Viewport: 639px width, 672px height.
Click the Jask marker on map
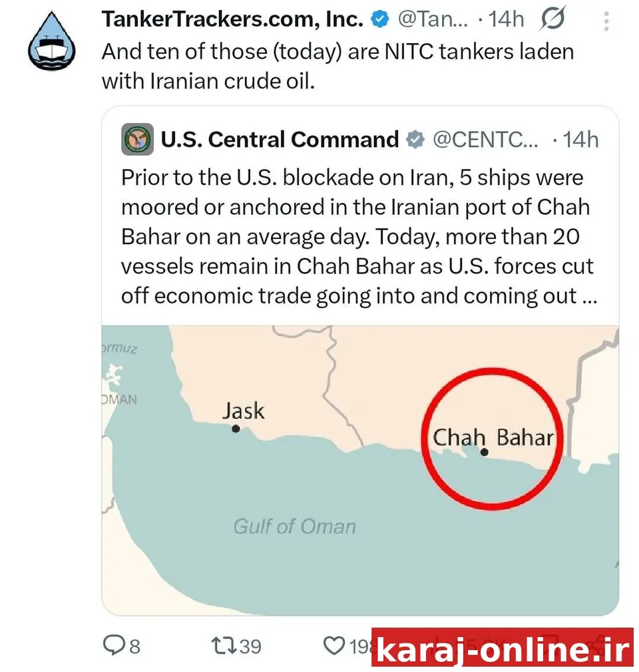[x=236, y=428]
